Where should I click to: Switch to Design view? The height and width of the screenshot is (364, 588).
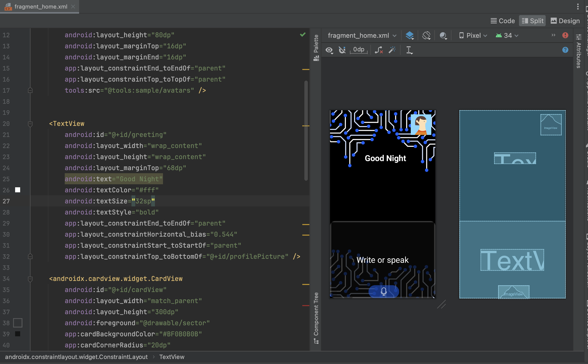click(x=565, y=21)
